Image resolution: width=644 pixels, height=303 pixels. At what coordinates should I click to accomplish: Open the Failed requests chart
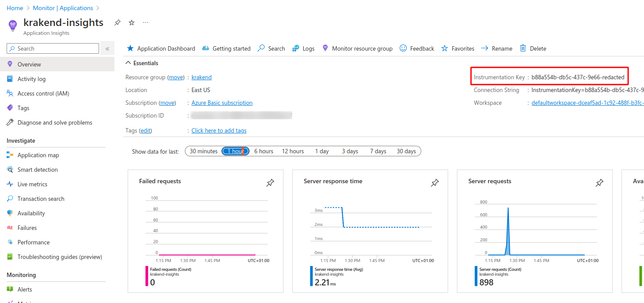point(206,231)
